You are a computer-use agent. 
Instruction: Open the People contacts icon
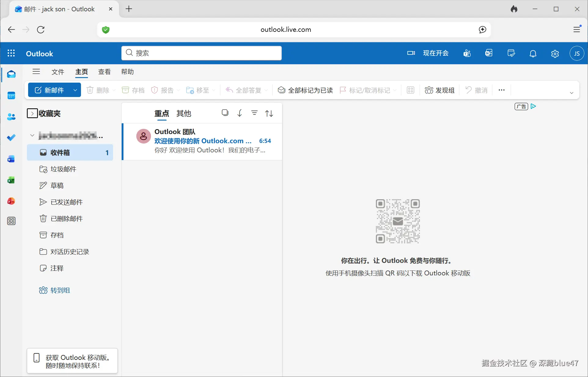(11, 117)
